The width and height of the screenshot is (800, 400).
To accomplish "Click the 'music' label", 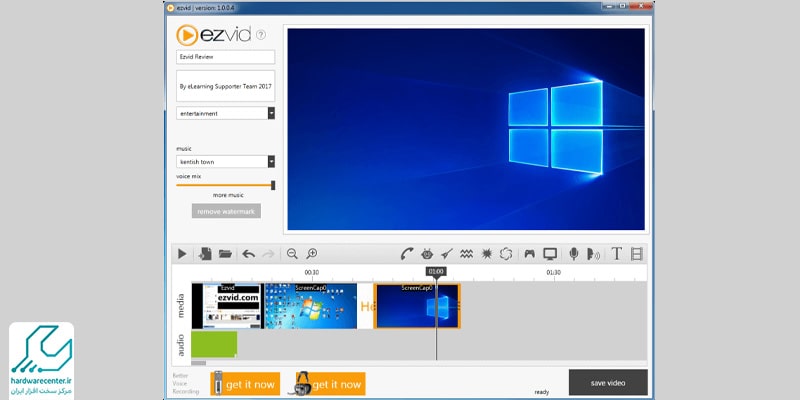I will click(184, 148).
